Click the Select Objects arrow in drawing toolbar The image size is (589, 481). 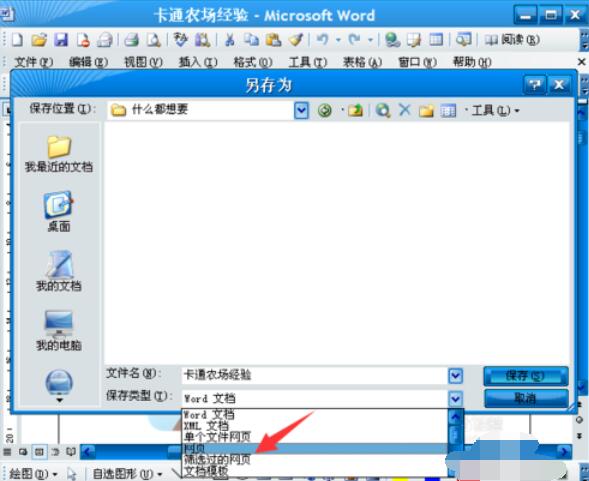click(71, 474)
